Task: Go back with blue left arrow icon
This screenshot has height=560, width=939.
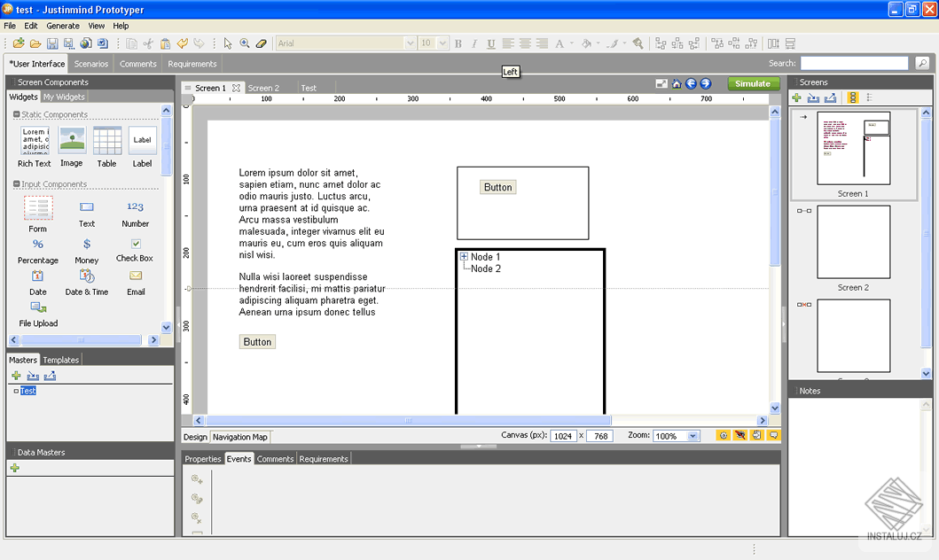Action: tap(691, 84)
